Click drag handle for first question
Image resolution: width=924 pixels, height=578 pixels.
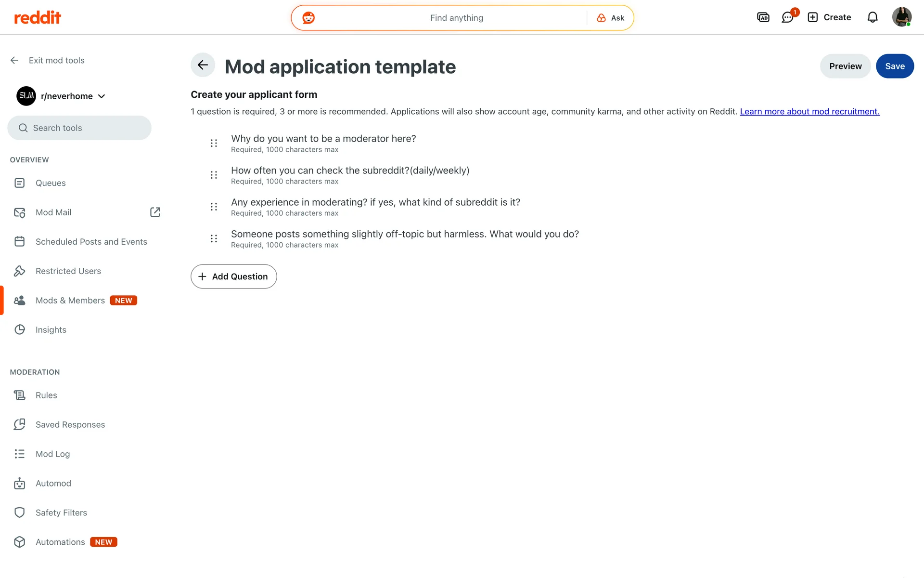coord(214,143)
